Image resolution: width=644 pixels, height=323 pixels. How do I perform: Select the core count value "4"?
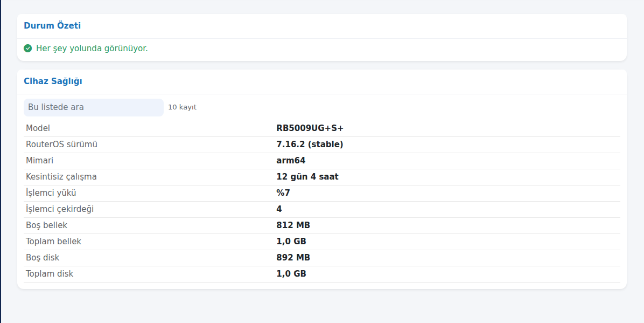click(279, 209)
